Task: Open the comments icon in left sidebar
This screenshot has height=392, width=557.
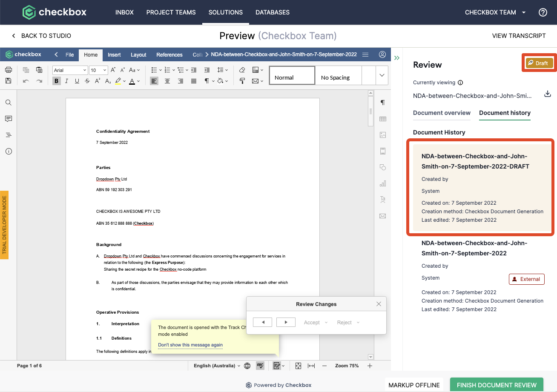Action: [9, 119]
